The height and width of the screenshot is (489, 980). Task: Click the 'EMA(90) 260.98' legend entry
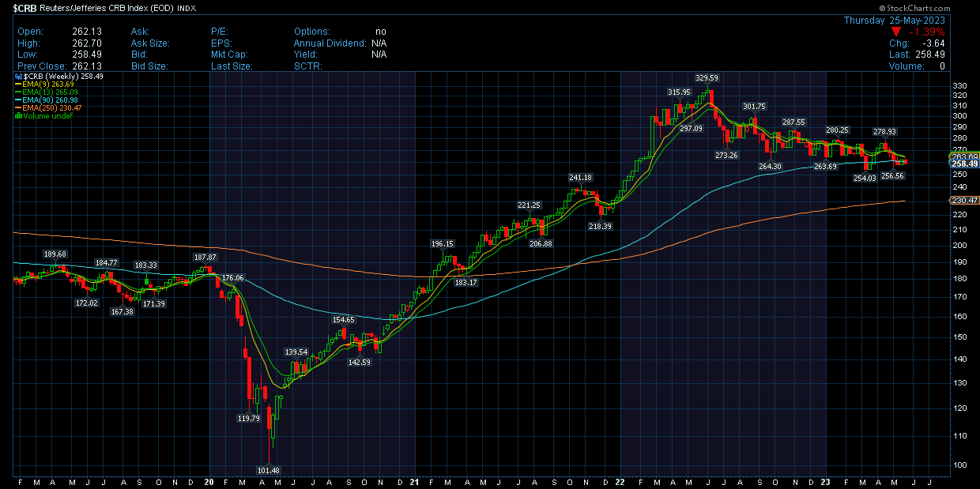tap(47, 100)
